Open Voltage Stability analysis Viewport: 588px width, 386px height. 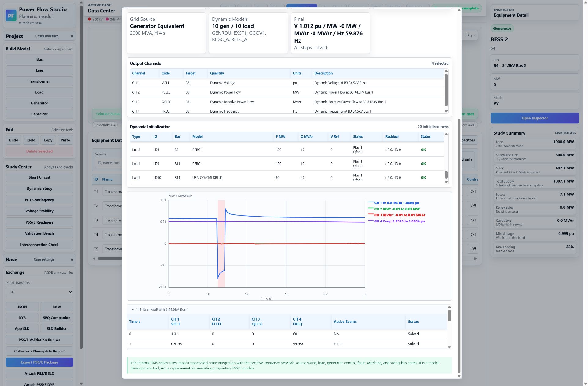(39, 211)
